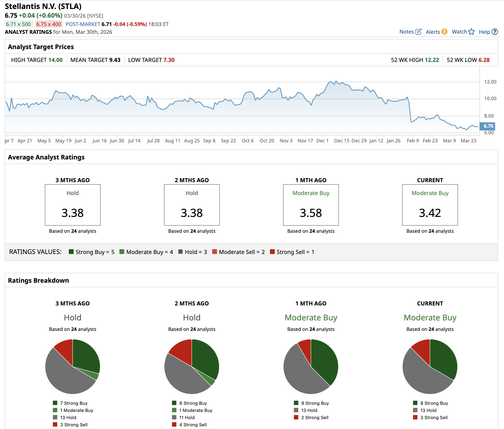Screen dimensions: 504x429
Task: Click the 1 MTH AGO ratings pie chart
Action: coord(311,366)
